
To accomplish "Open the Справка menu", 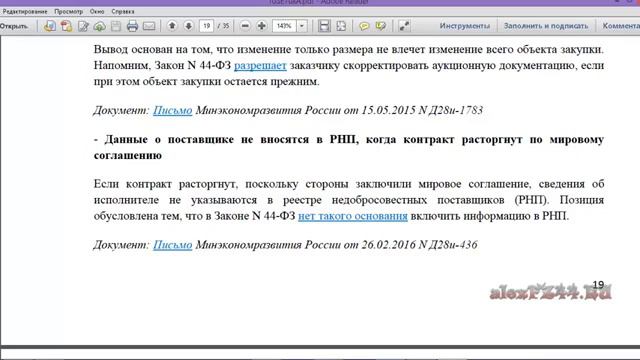I will point(123,11).
